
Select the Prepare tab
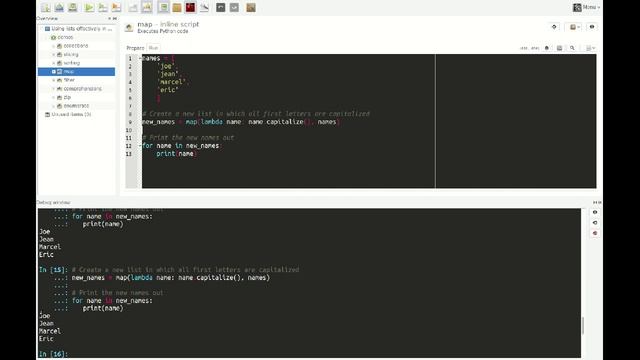point(135,48)
